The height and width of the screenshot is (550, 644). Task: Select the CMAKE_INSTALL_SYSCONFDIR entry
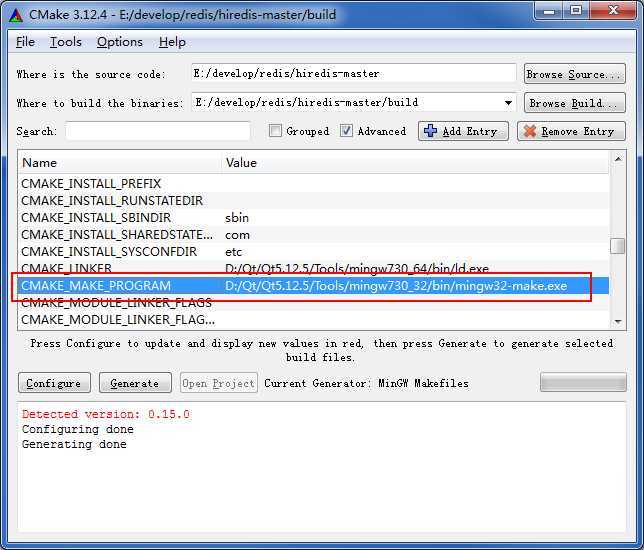click(109, 251)
